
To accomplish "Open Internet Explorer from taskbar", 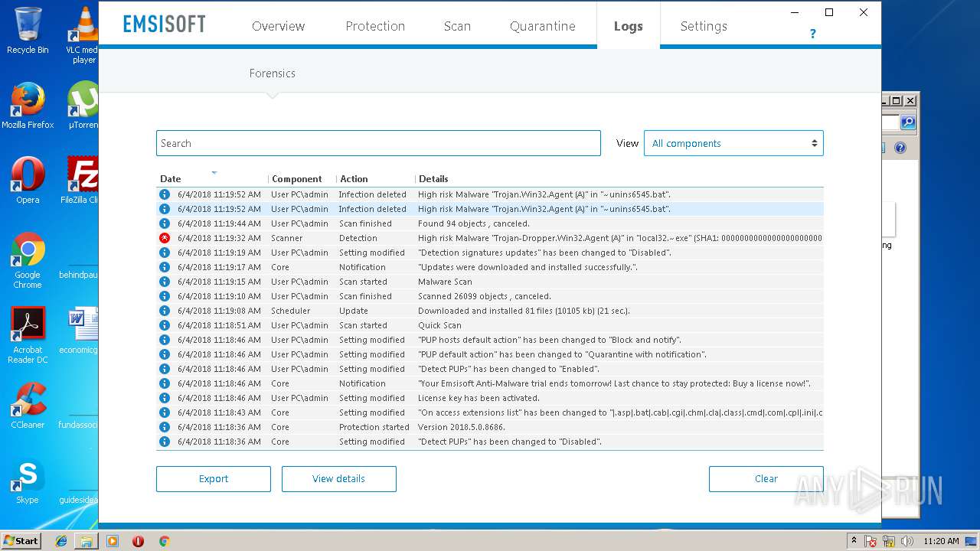I will click(x=61, y=541).
